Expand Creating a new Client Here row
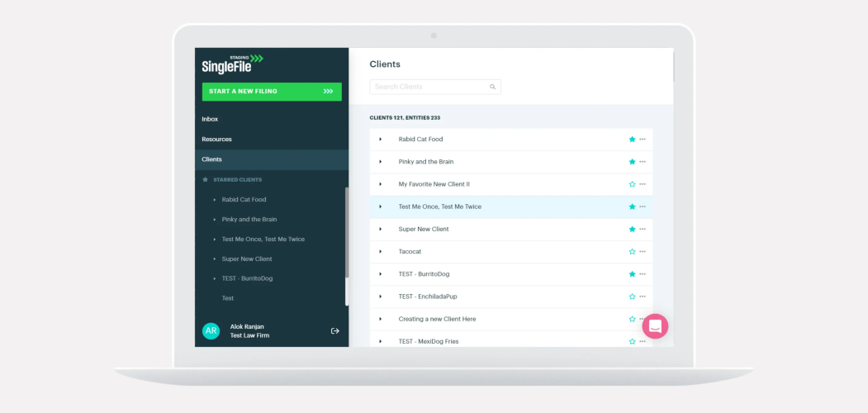The image size is (868, 413). click(380, 319)
